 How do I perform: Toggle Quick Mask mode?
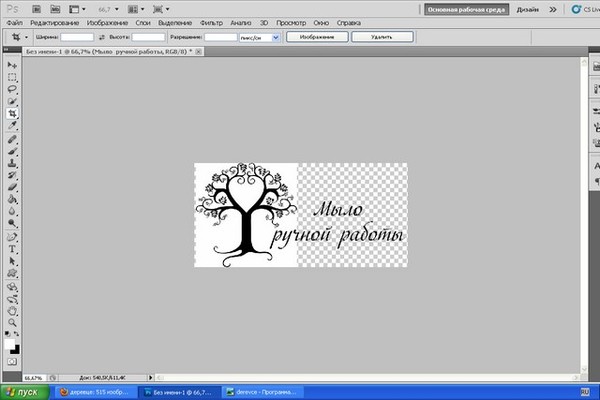12,361
